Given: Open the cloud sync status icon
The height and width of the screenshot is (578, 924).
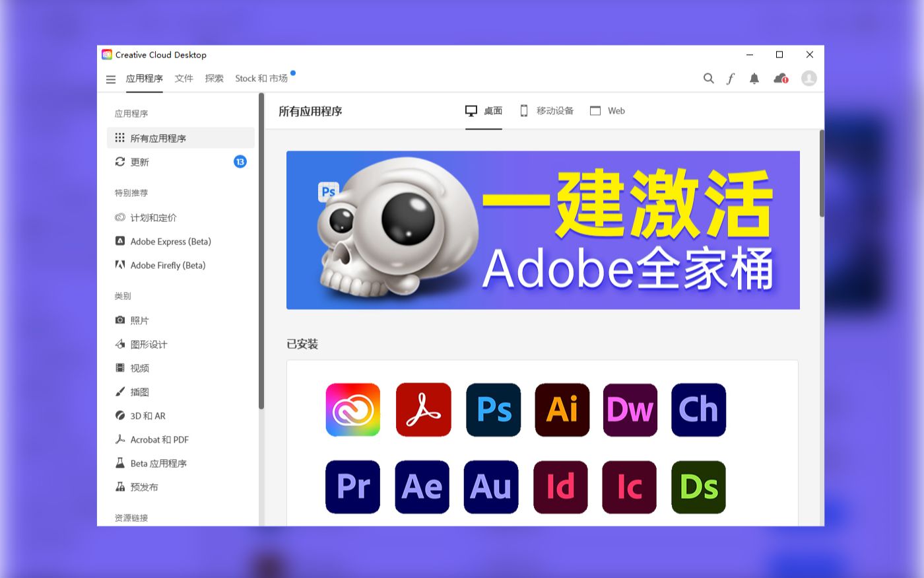Looking at the screenshot, I should [781, 79].
